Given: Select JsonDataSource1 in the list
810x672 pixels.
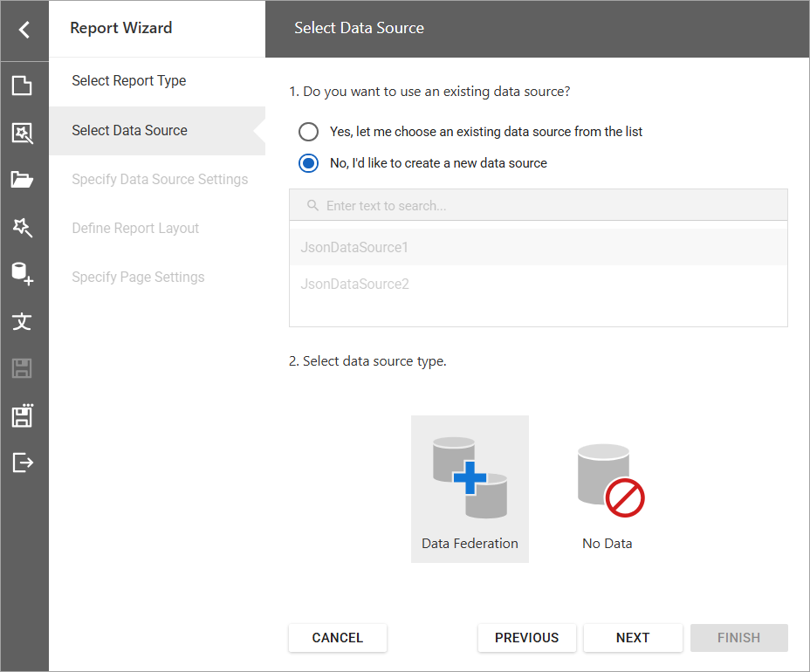Looking at the screenshot, I should pyautogui.click(x=539, y=247).
